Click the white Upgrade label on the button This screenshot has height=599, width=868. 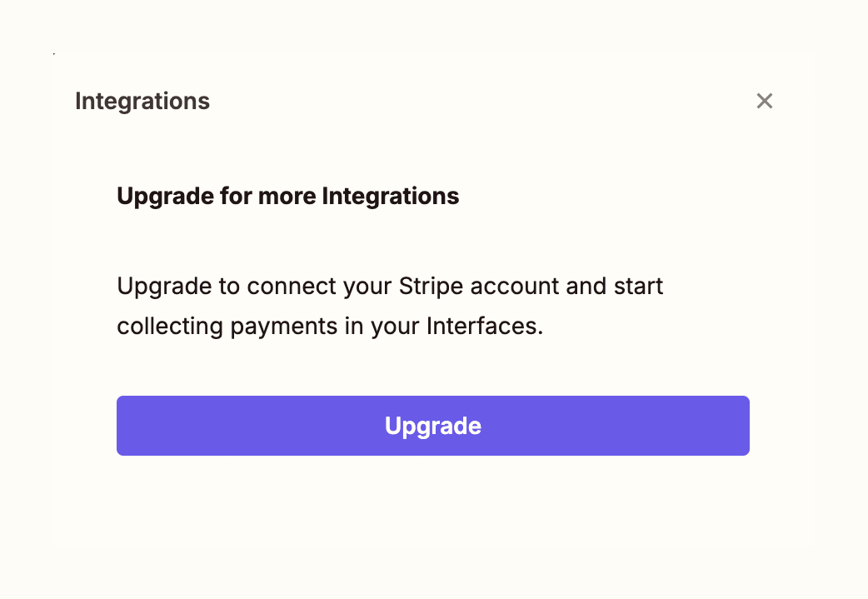click(x=433, y=427)
